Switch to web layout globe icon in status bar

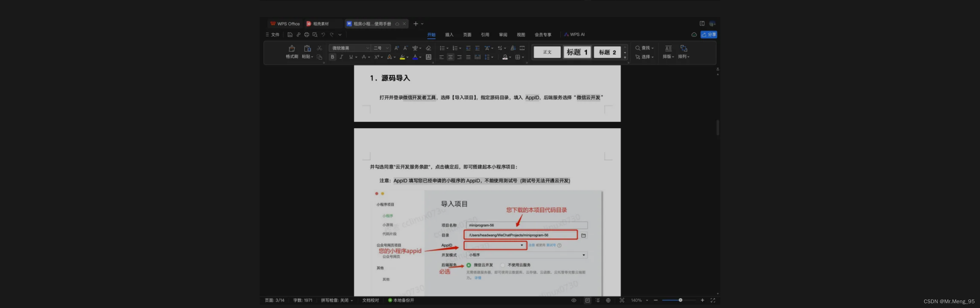point(608,301)
